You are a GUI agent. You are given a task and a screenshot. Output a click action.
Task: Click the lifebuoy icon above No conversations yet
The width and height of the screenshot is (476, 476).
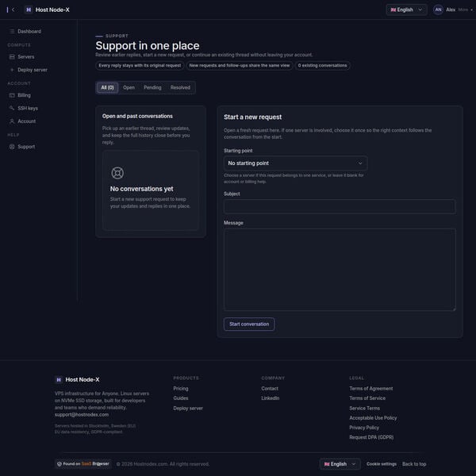[x=117, y=173]
